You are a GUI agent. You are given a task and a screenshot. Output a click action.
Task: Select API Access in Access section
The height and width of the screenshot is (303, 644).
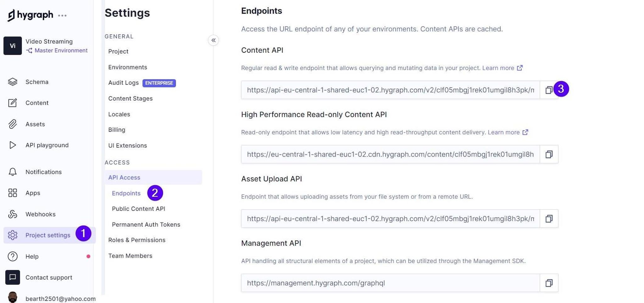tap(153, 177)
